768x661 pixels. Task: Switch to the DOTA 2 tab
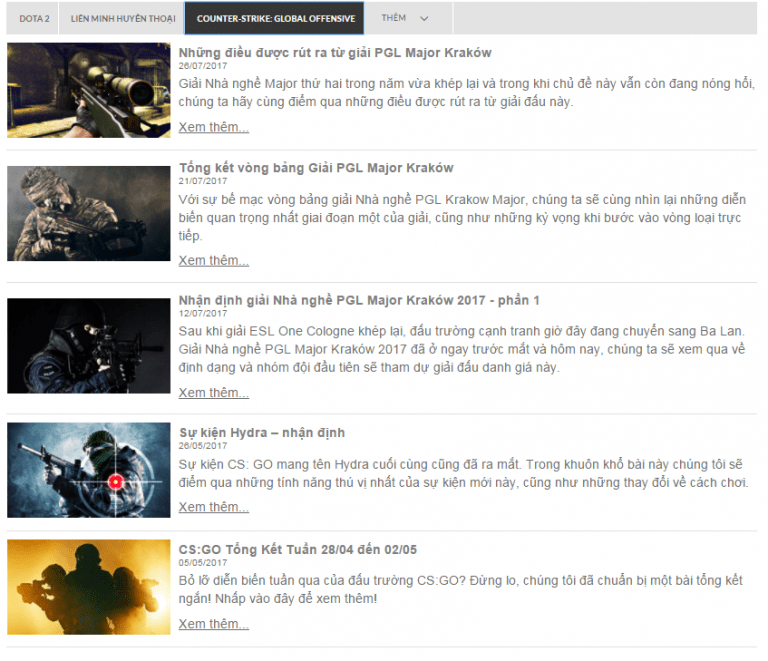(33, 19)
